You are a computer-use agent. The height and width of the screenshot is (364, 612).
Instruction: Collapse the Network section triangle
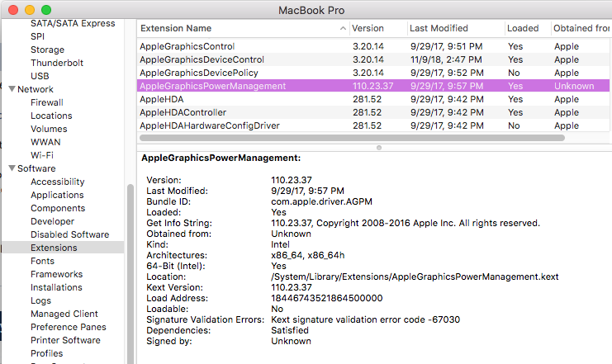12,89
